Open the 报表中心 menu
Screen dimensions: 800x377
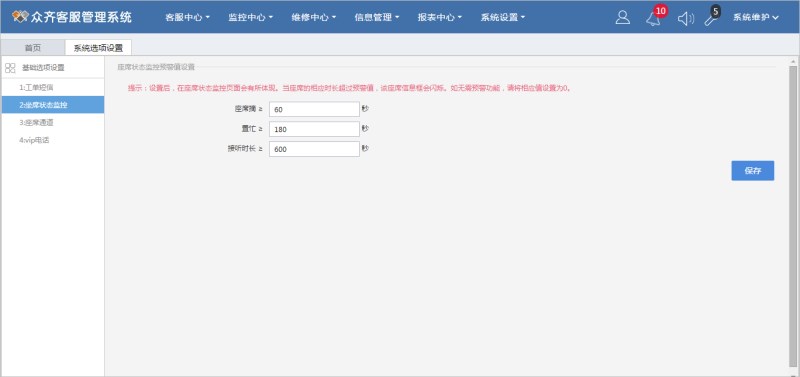[x=439, y=17]
